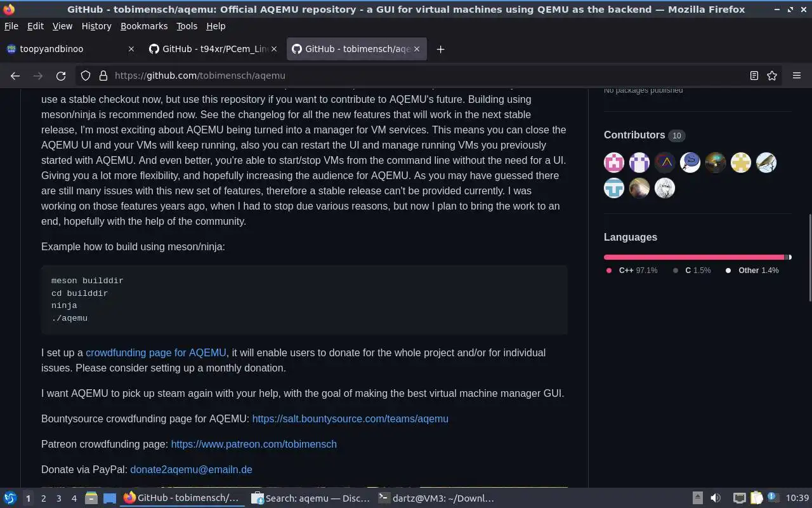Screen dimensions: 812x508
Task: Click the meson/ninja code block
Action: (304, 300)
